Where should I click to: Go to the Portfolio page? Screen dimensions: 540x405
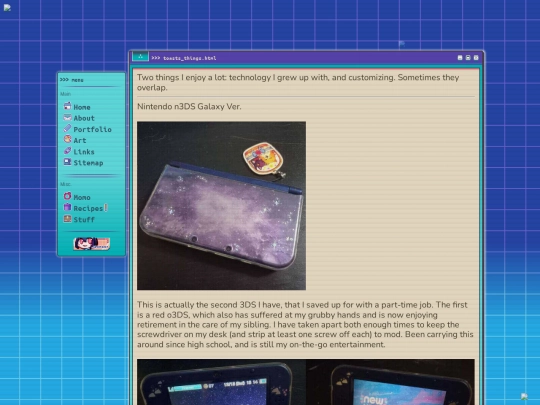[93, 129]
